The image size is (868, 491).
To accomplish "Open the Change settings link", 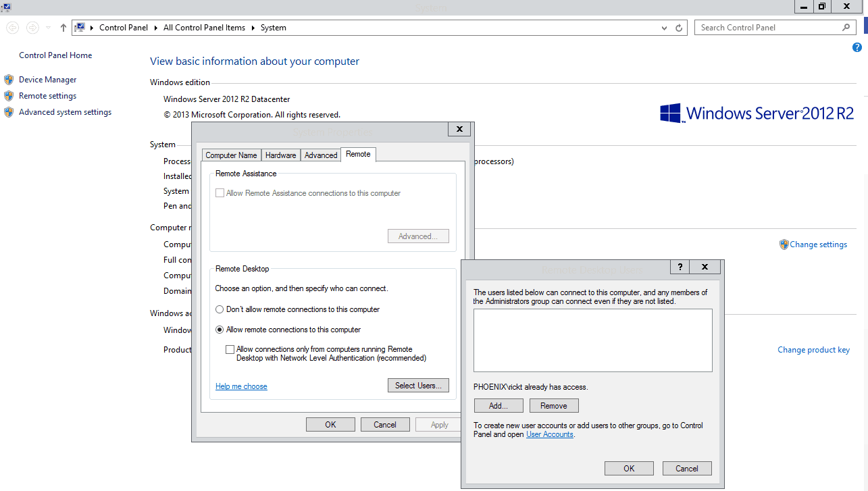I will (818, 244).
